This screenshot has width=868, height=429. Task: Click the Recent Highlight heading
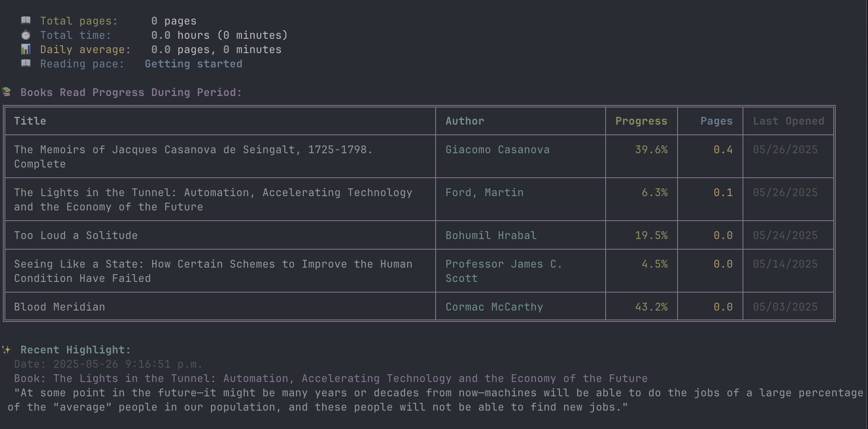coord(76,350)
